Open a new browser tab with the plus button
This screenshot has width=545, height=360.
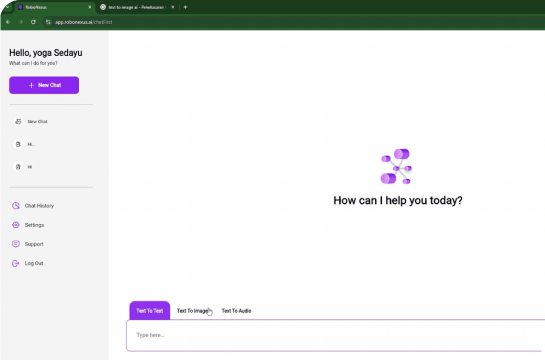(185, 7)
